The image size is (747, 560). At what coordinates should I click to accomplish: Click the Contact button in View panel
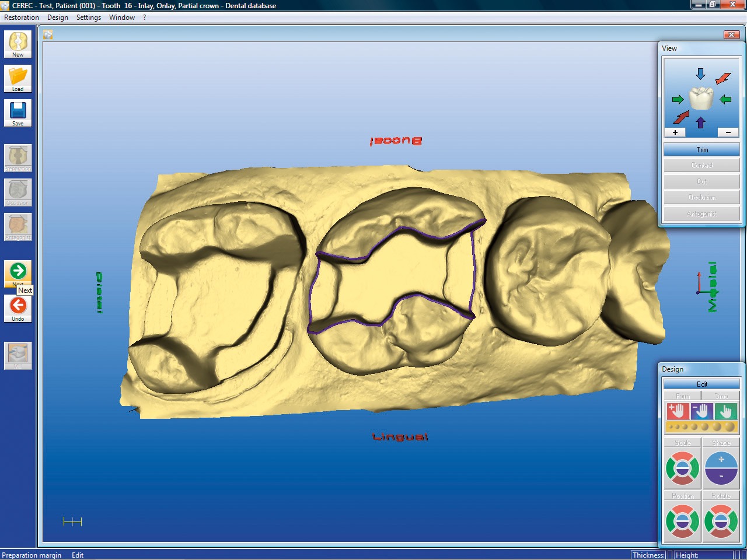[701, 166]
